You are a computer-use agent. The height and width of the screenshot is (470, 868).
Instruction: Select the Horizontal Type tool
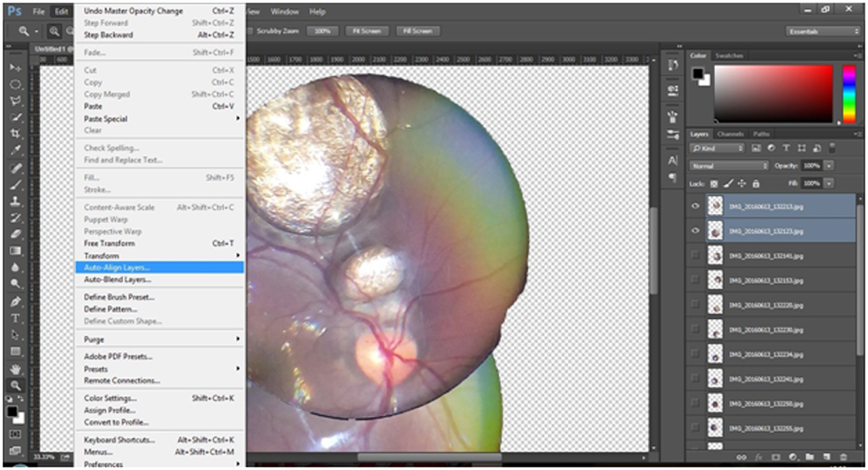coord(15,318)
